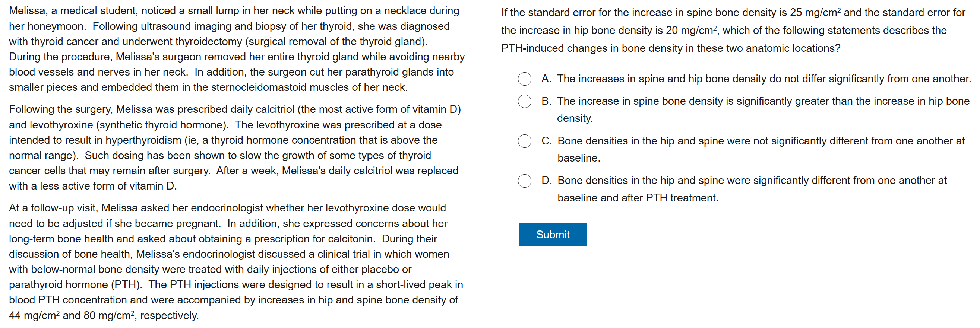Pick radio button for answer D

524,181
